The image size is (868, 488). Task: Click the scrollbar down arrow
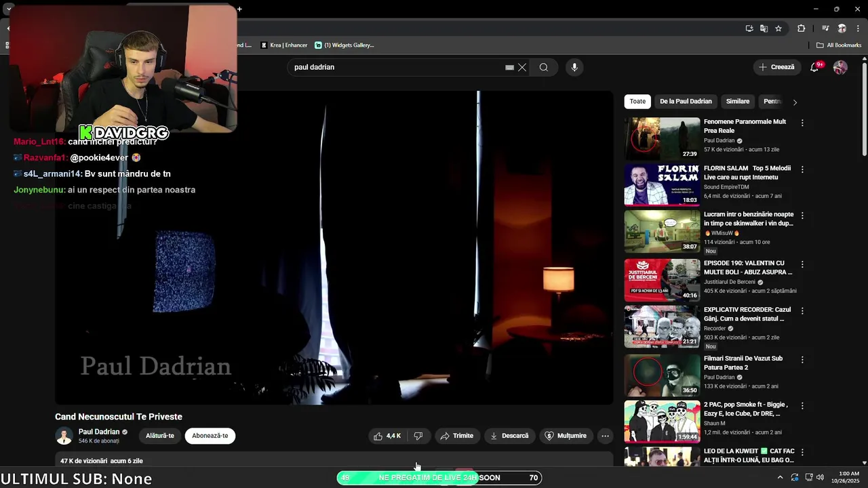(864, 463)
